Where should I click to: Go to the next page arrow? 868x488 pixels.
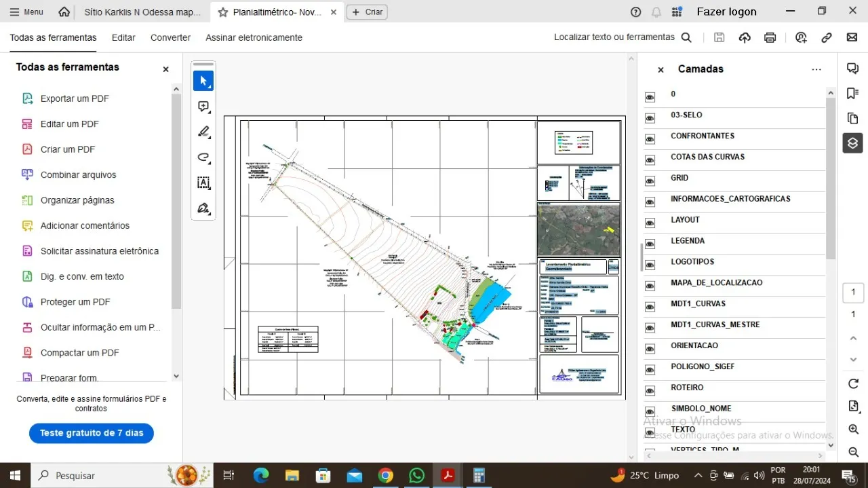(x=853, y=360)
